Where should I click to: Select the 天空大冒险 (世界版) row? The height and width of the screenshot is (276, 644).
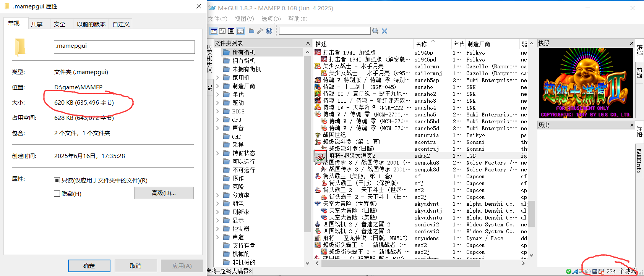421,204
